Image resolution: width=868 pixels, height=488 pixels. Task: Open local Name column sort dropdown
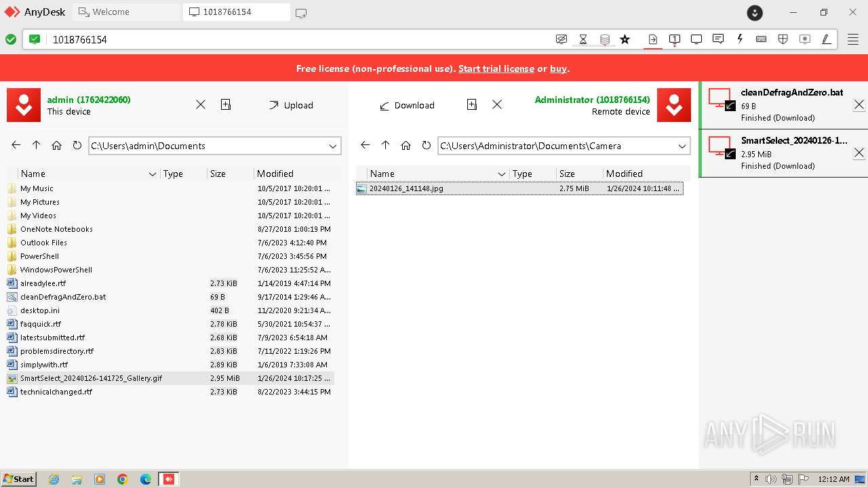coord(153,174)
